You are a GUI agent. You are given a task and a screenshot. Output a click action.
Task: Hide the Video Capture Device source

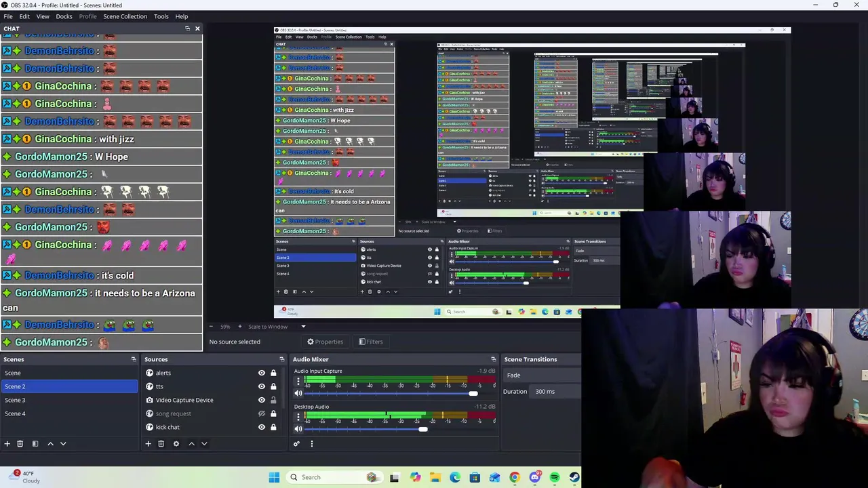(262, 400)
